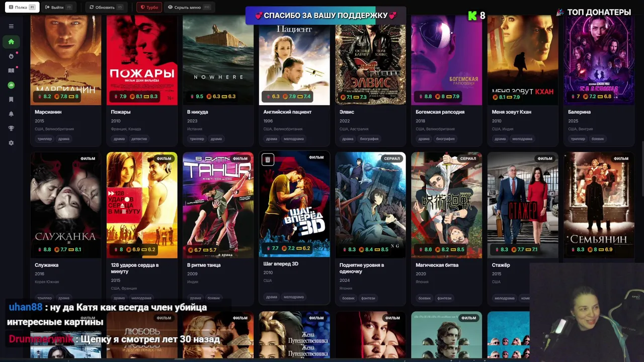This screenshot has width=644, height=362.
Task: Click триллер tag under Марсианин
Action: click(44, 139)
